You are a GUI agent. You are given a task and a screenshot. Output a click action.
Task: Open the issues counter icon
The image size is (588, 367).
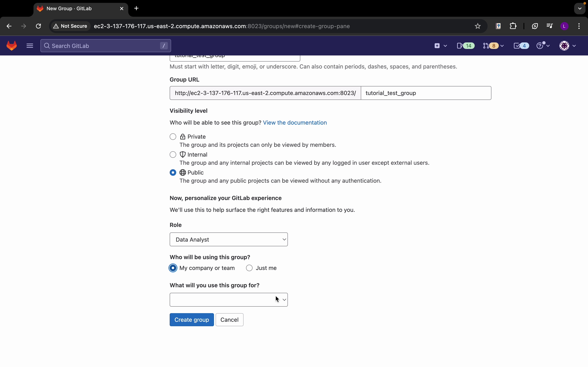[x=465, y=46]
